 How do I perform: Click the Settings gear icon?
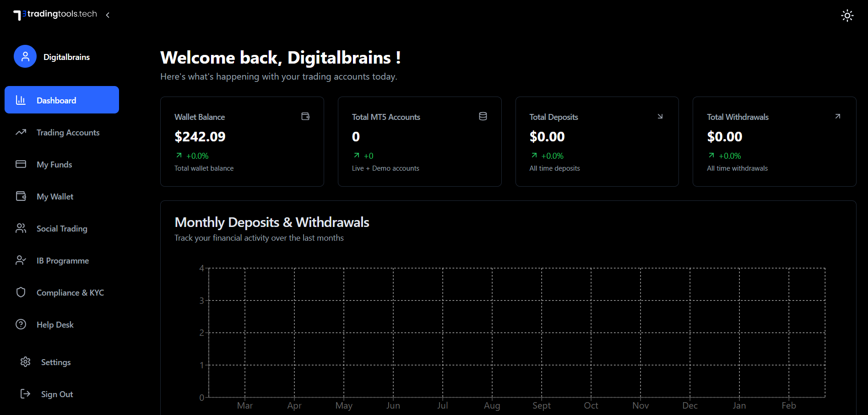26,362
